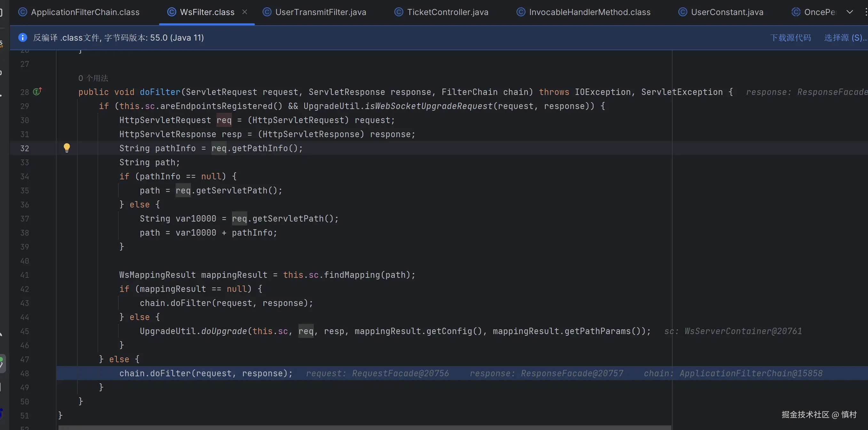
Task: Click the implements-method gutter icon on line 28
Action: point(37,91)
